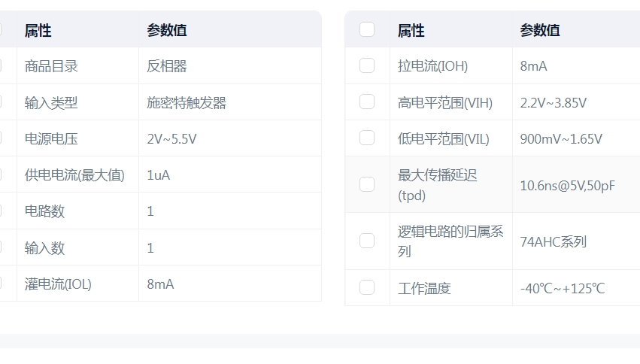Click the 2V~5.5V supply voltage value
This screenshot has width=640, height=364.
click(x=171, y=139)
